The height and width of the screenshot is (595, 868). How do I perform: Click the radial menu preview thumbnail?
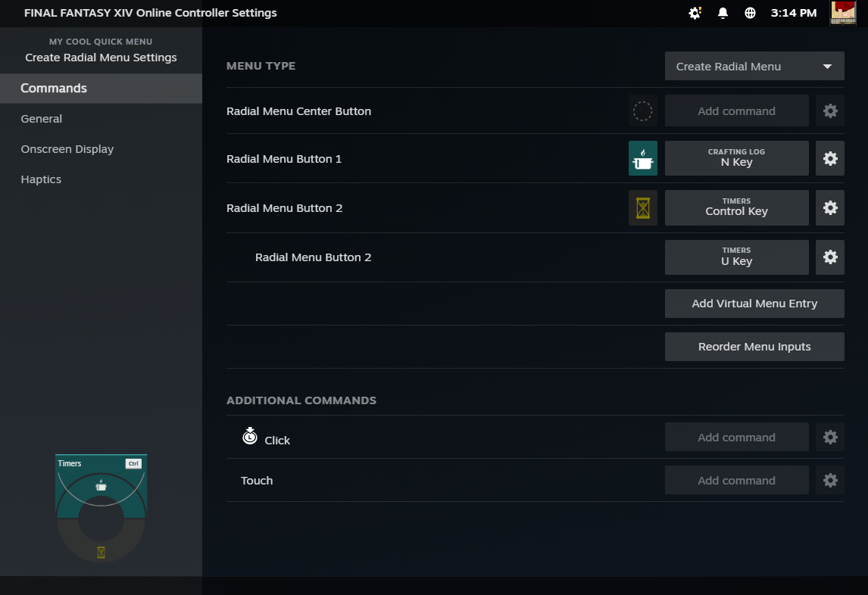click(101, 509)
